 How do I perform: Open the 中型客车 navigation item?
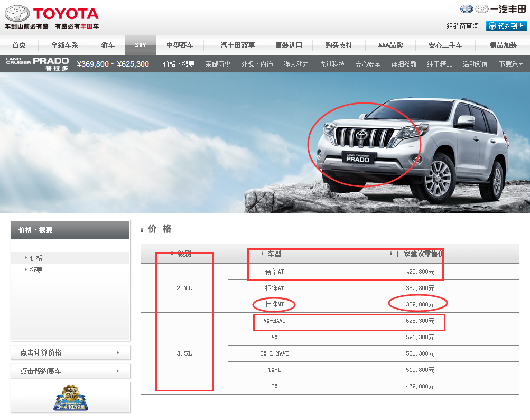(x=180, y=45)
